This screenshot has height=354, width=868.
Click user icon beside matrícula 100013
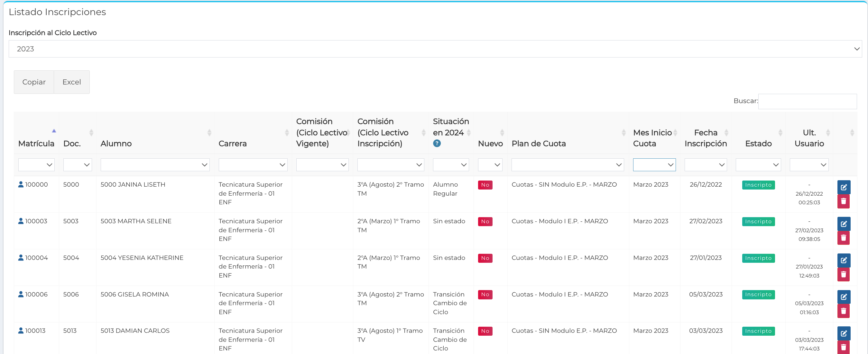coord(21,331)
